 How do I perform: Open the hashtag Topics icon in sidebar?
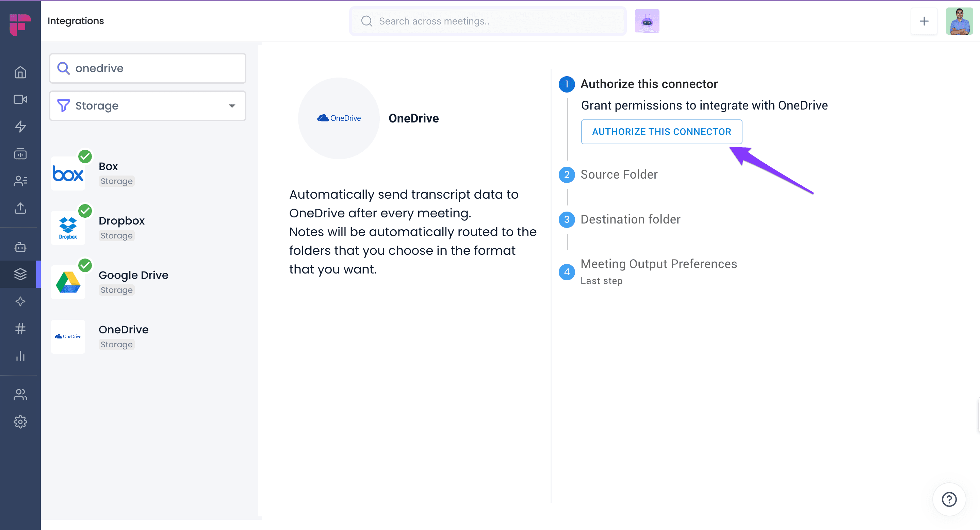20,329
